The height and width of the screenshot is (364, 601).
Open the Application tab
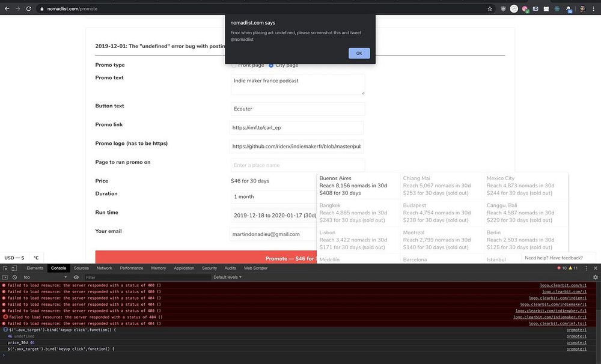tap(184, 268)
